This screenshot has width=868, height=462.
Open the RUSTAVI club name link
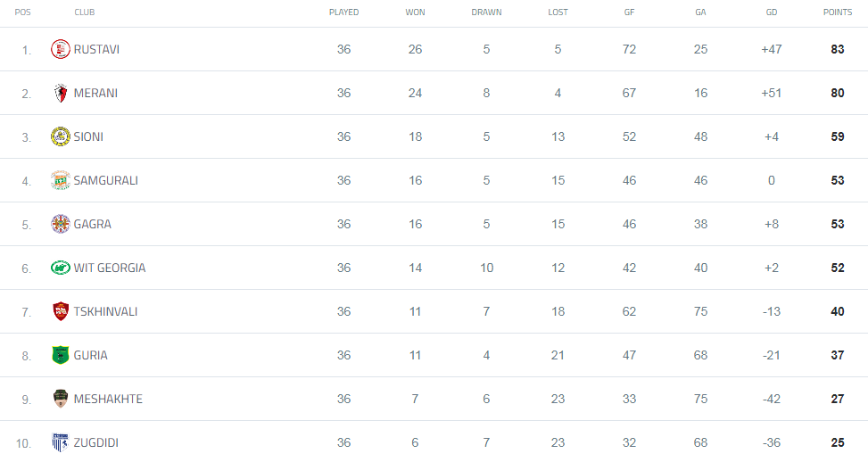point(96,49)
